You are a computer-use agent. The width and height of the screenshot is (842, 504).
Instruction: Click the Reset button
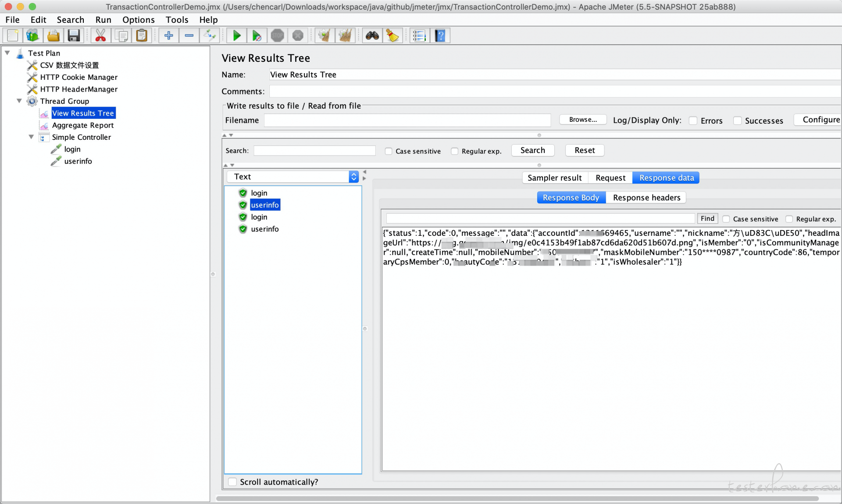(x=585, y=150)
